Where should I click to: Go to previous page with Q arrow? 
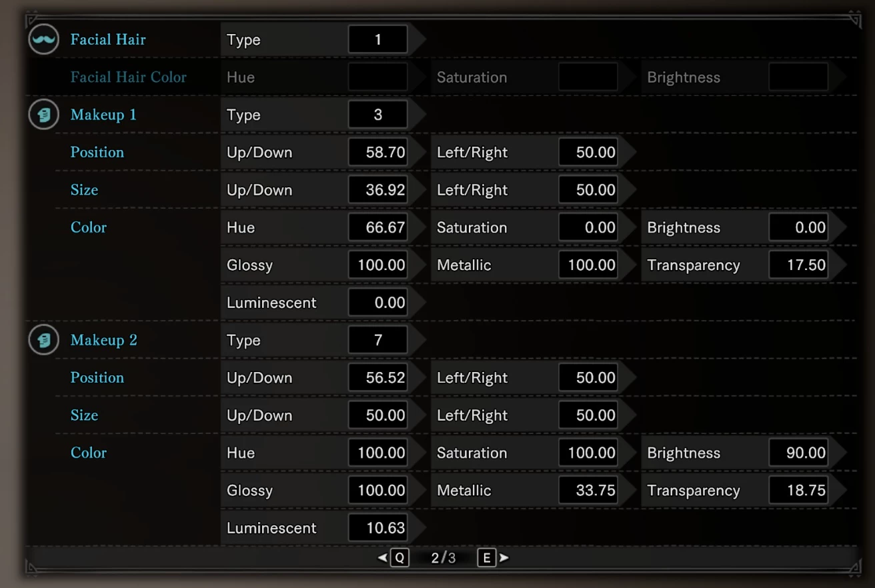[x=383, y=558]
